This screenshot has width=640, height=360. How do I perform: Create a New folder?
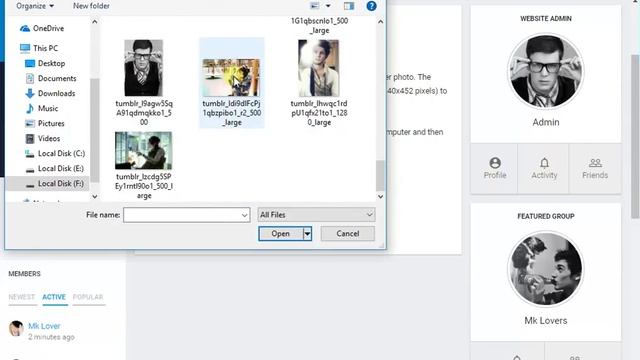(x=91, y=6)
